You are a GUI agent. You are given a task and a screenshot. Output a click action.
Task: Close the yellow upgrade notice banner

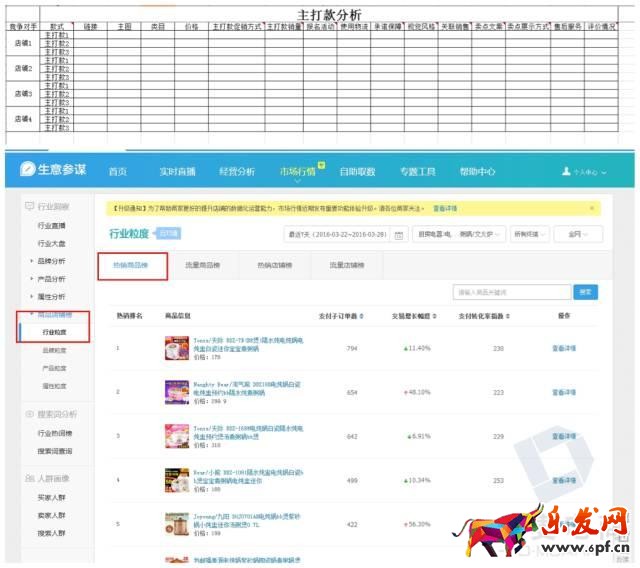[x=592, y=208]
